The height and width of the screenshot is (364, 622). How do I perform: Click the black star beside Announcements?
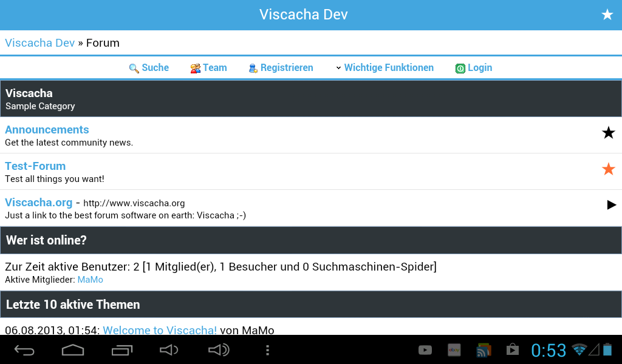tap(608, 133)
